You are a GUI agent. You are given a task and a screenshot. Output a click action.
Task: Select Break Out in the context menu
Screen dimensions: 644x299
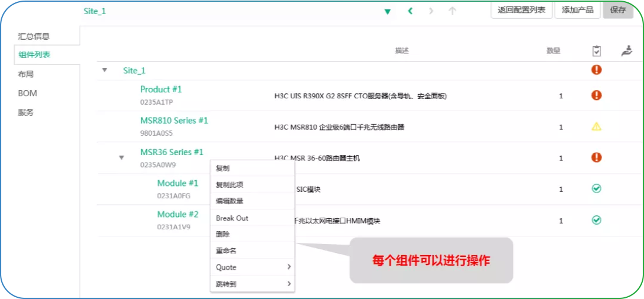coord(252,218)
